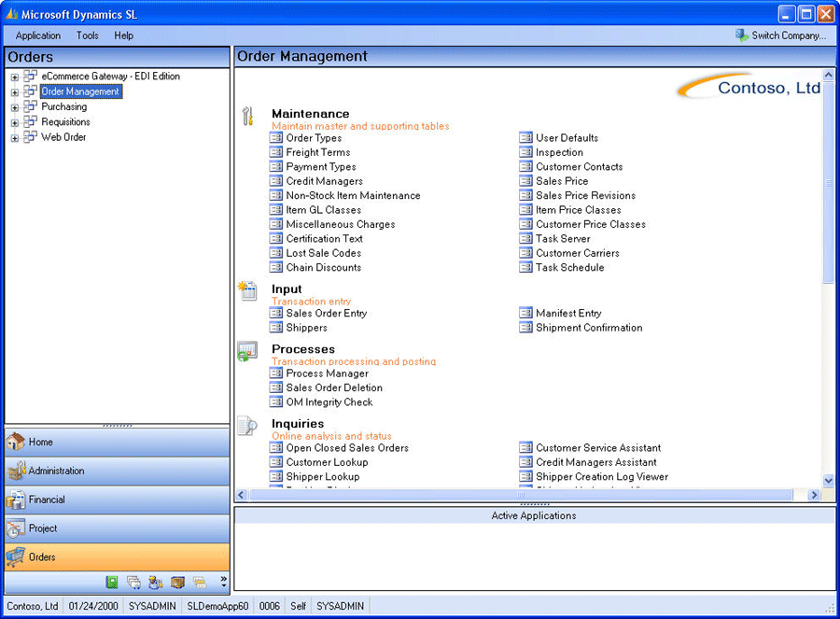Click the Maintenance wrench icon
This screenshot has width=840, height=619.
point(248,116)
